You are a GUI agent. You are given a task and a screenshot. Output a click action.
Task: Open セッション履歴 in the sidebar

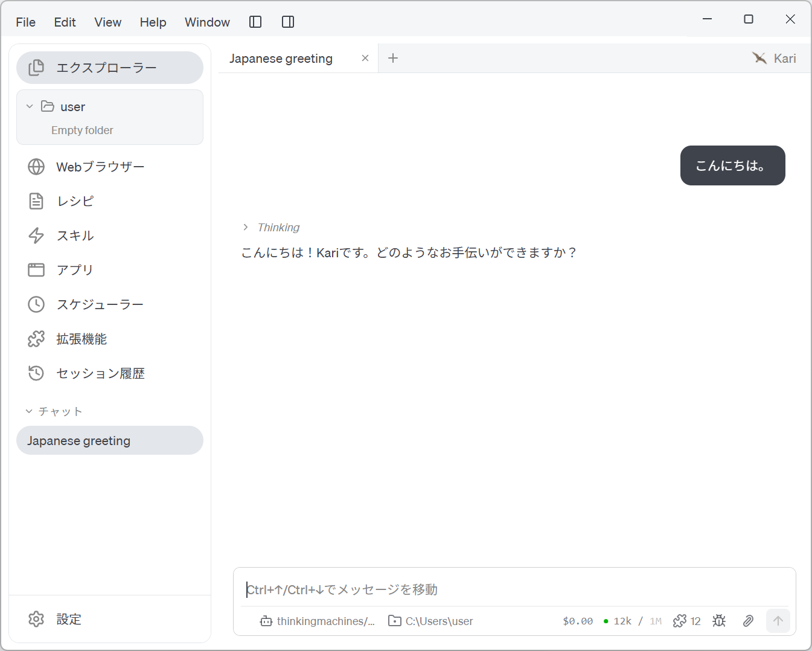point(110,373)
